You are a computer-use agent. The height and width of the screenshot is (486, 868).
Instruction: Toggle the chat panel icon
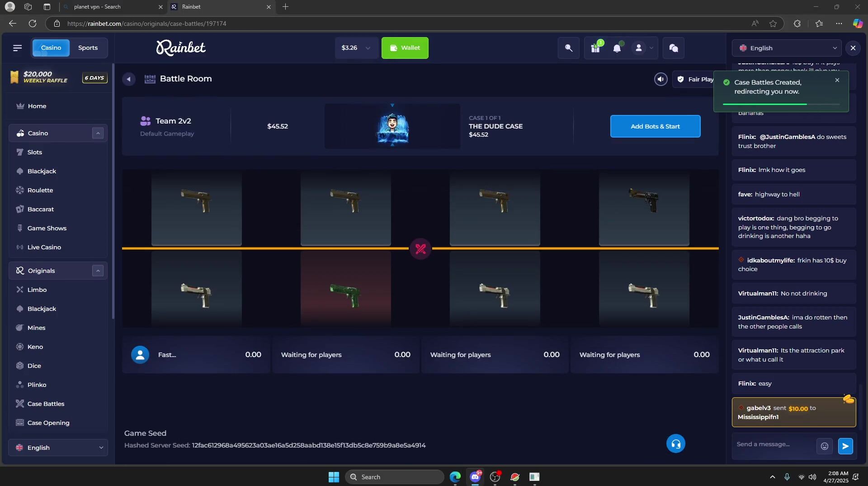[x=674, y=48]
